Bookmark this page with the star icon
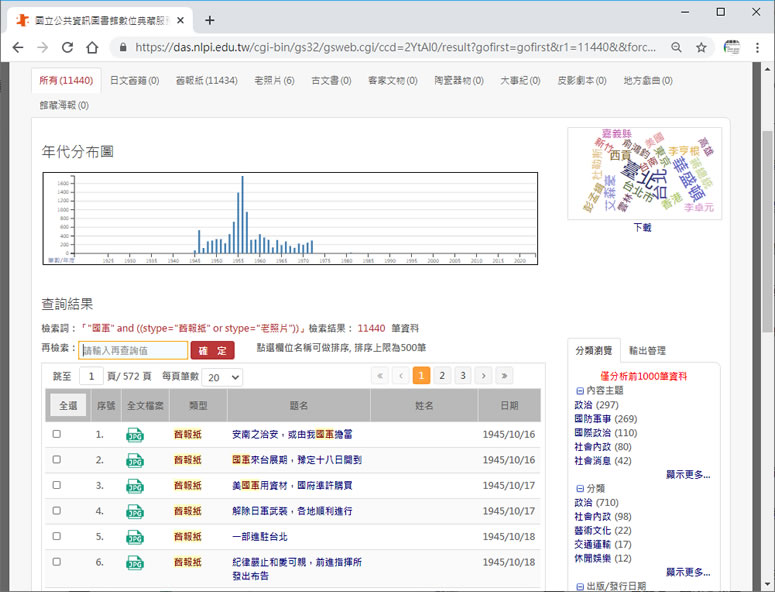Screen dimensions: 775x592 [701, 47]
